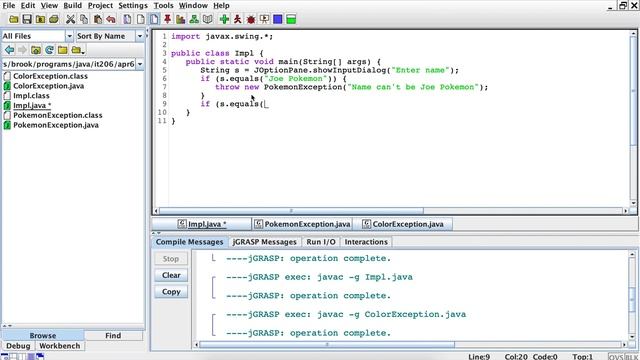This screenshot has height=360, width=640.
Task: Click the browser forward gray arrow icon
Action: (22, 50)
